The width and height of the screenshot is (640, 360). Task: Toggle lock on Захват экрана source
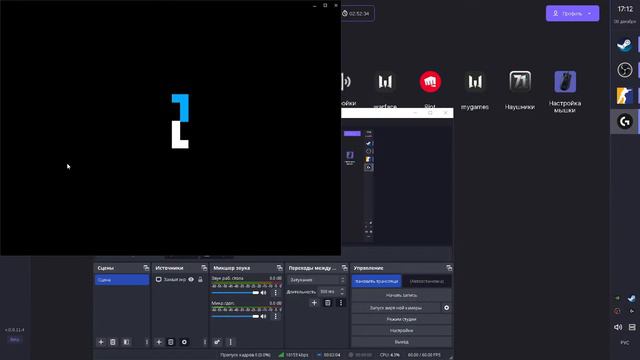[x=200, y=280]
